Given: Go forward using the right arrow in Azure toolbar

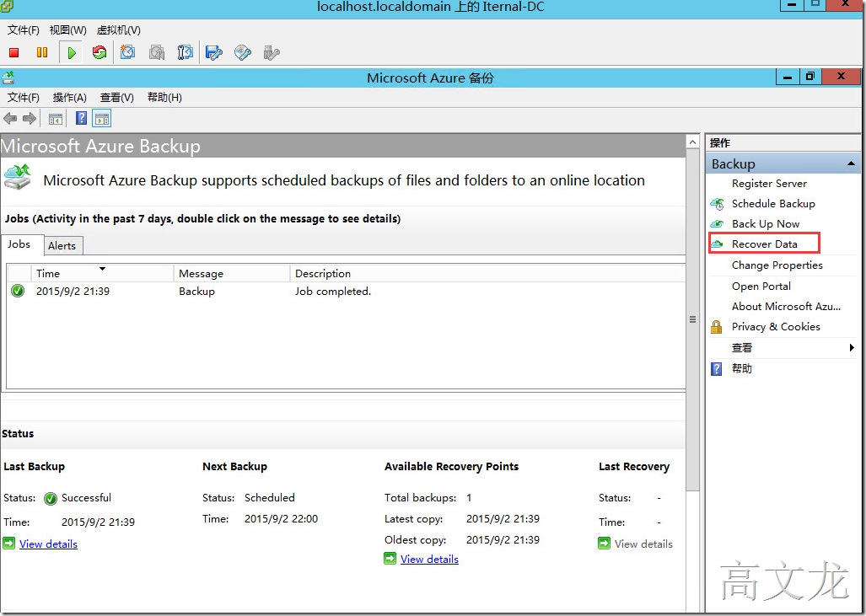Looking at the screenshot, I should (x=30, y=118).
